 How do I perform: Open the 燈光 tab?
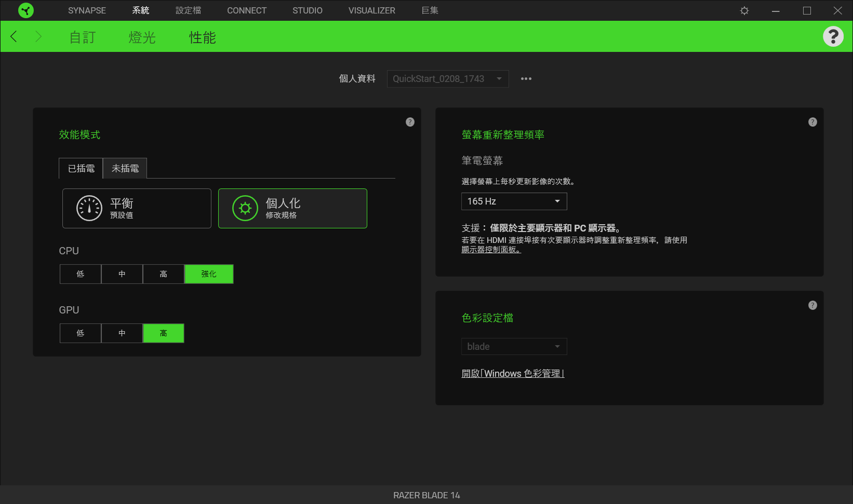point(142,37)
